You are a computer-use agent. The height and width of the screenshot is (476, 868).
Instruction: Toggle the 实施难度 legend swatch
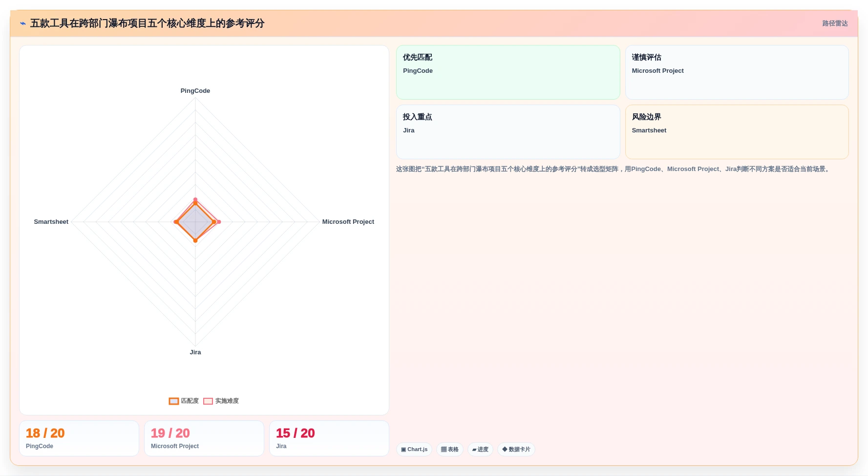click(208, 401)
